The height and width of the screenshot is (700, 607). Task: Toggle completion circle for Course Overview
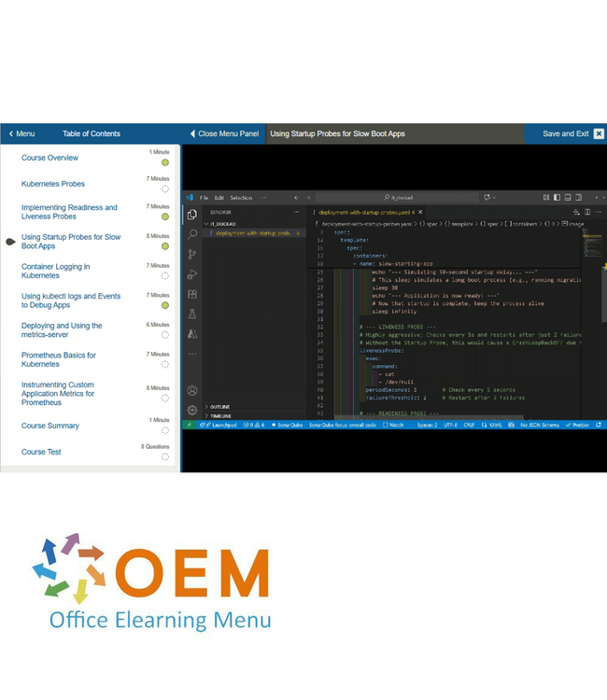pos(165,162)
